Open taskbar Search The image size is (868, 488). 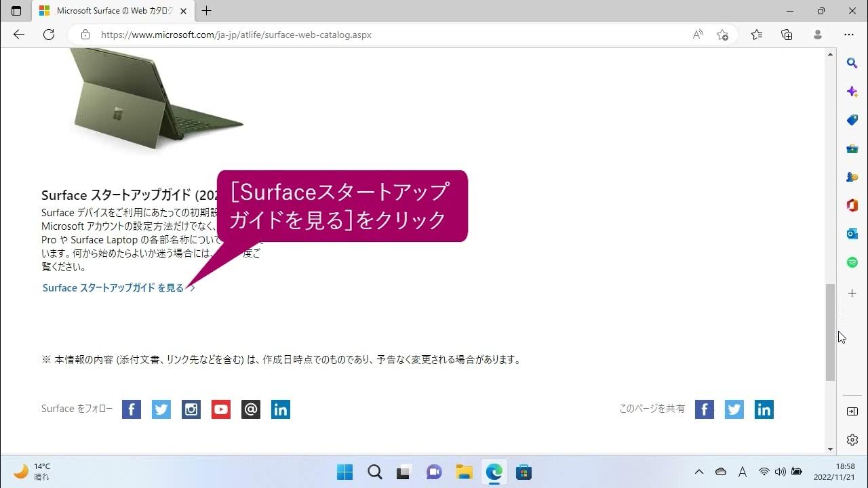pos(374,472)
